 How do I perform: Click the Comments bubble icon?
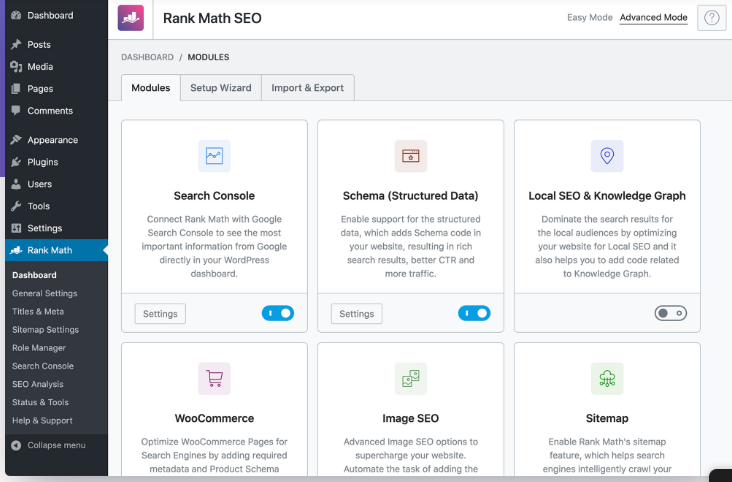(16, 110)
